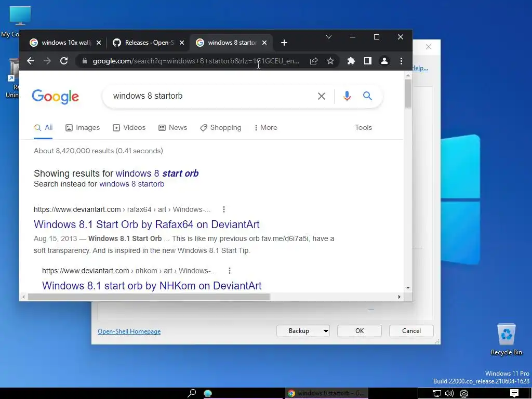Click the Chrome taskbar button

[326, 393]
